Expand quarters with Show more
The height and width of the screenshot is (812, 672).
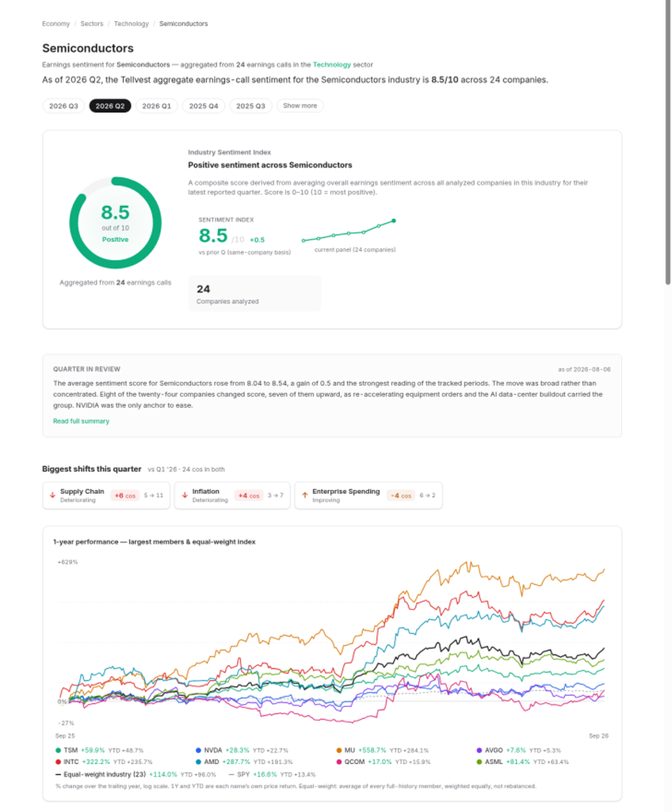click(300, 106)
